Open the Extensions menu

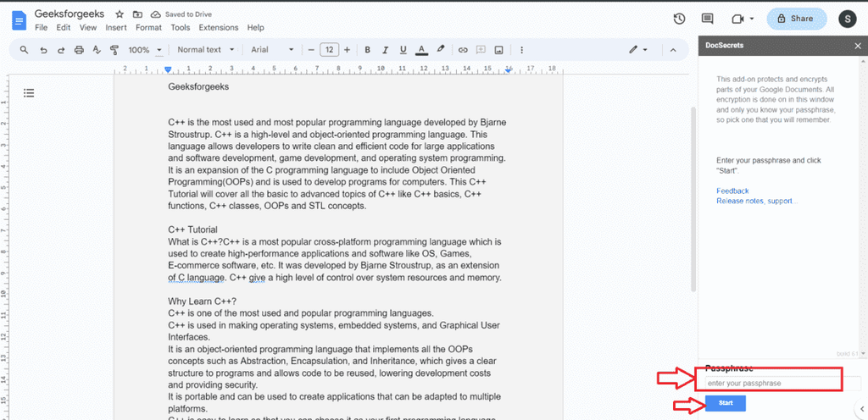pos(219,27)
